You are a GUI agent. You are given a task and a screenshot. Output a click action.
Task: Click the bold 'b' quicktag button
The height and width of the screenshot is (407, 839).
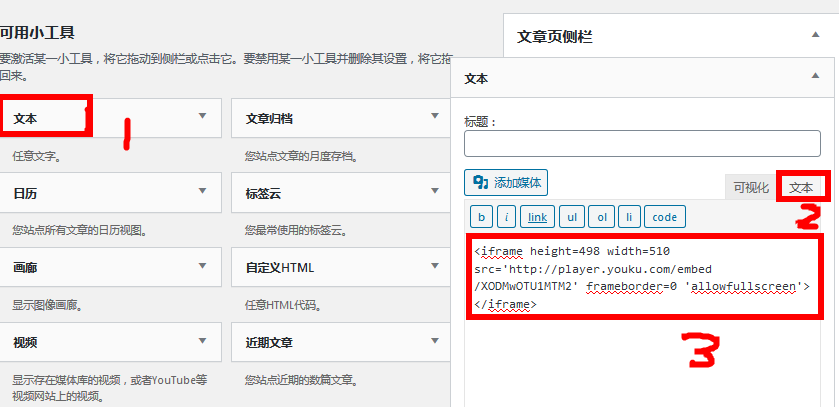coord(482,216)
